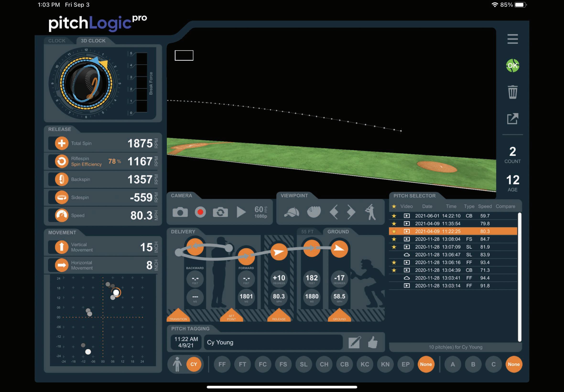Switch camera with flip icon
564x392 pixels.
coord(220,212)
